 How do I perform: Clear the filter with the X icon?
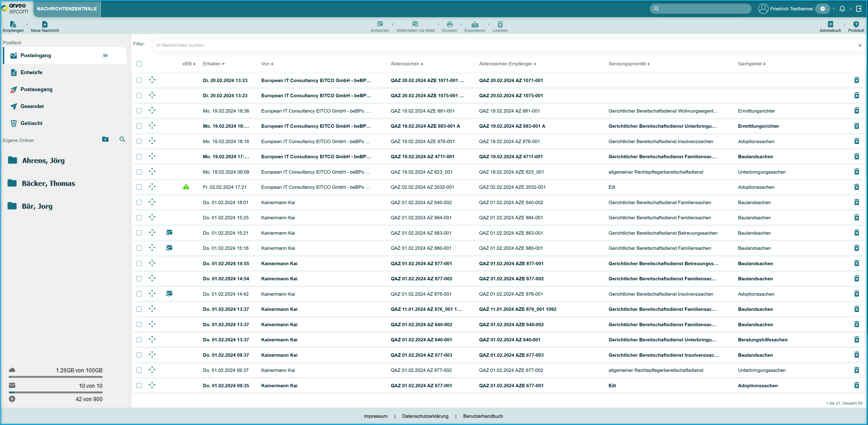[860, 45]
